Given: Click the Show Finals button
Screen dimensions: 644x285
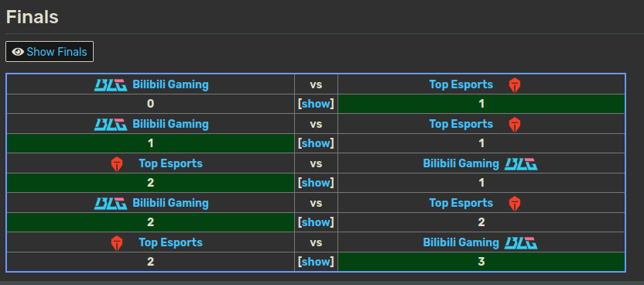Looking at the screenshot, I should click(x=50, y=52).
